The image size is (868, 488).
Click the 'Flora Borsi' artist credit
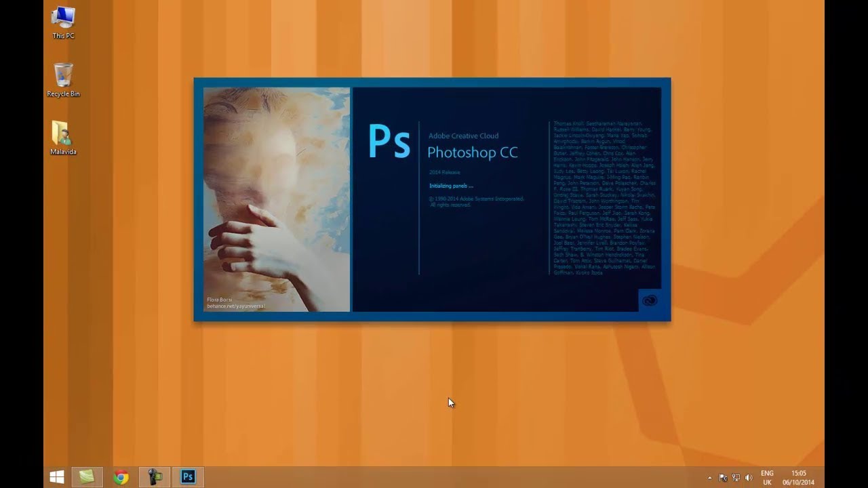pos(219,300)
